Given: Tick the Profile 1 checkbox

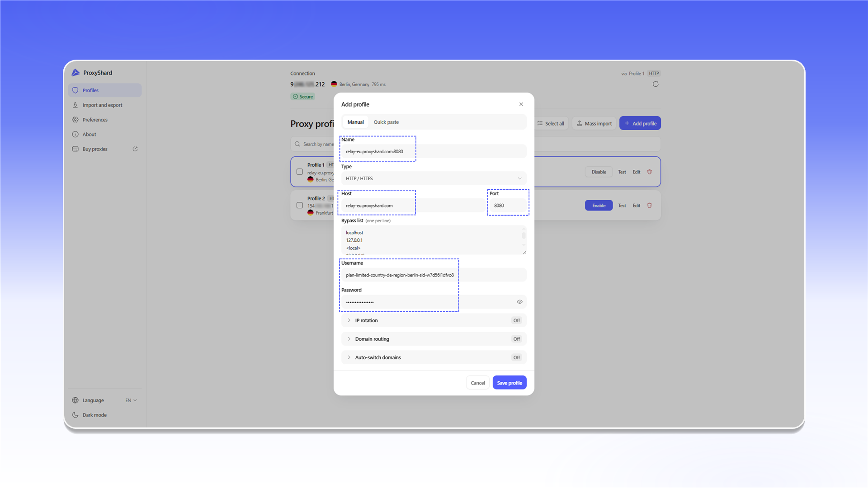Looking at the screenshot, I should [299, 172].
